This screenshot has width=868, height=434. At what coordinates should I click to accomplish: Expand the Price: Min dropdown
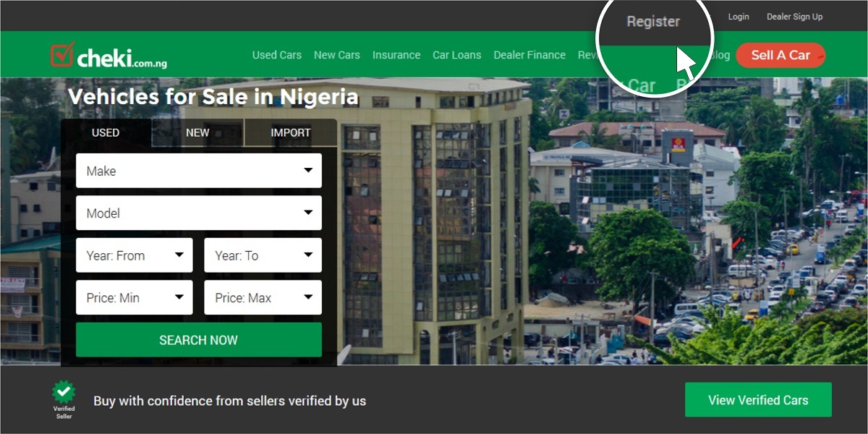[135, 297]
